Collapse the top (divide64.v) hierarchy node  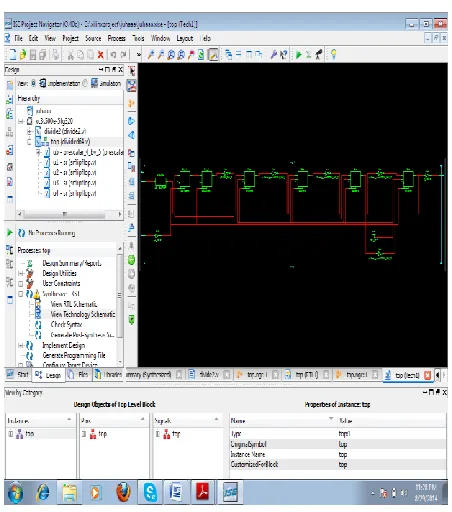point(30,142)
